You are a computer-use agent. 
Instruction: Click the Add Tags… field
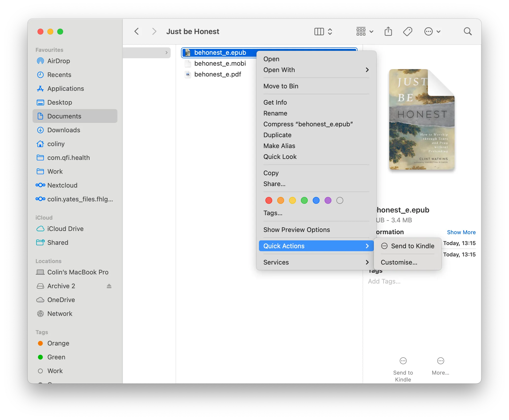point(384,281)
